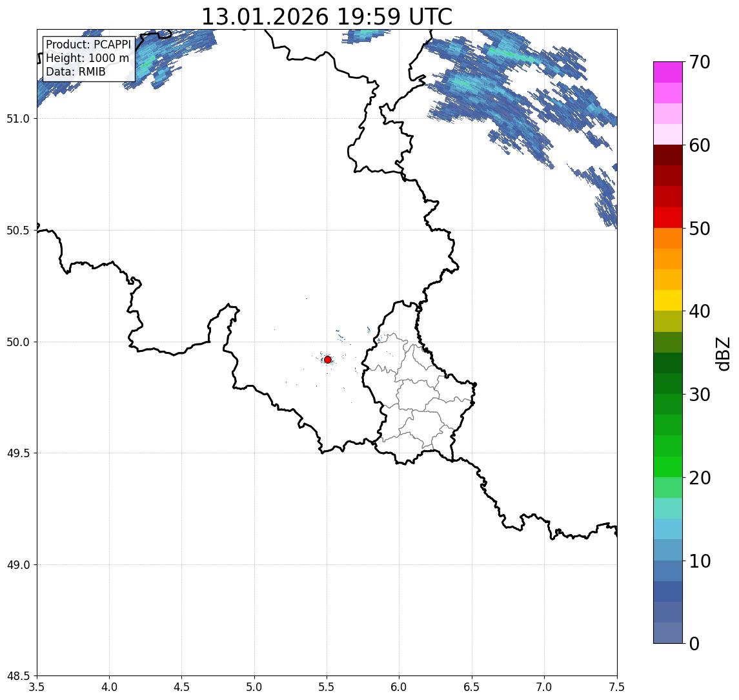Click the dark red colorbar swatch below 60
This screenshot has height=700, width=739.
668,155
